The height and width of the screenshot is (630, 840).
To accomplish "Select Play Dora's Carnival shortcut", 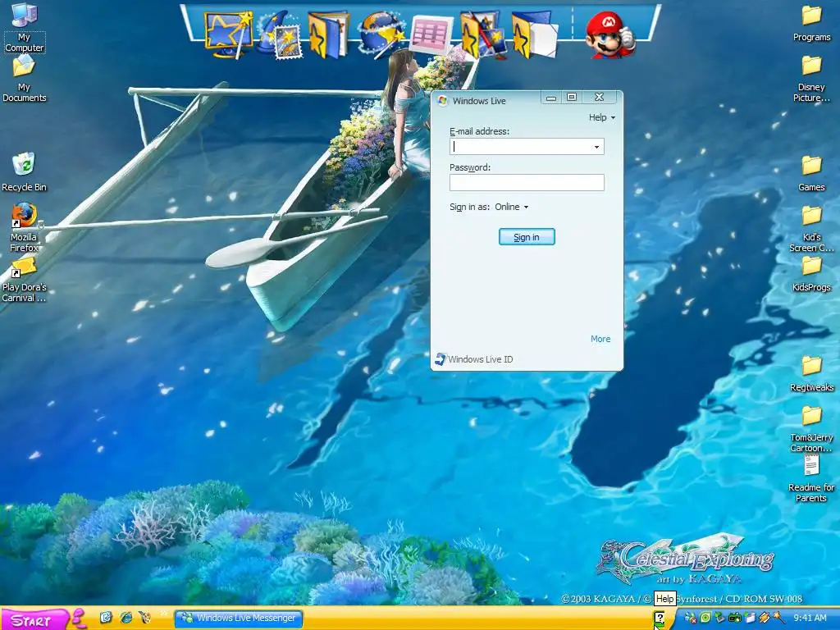I will coord(24,280).
